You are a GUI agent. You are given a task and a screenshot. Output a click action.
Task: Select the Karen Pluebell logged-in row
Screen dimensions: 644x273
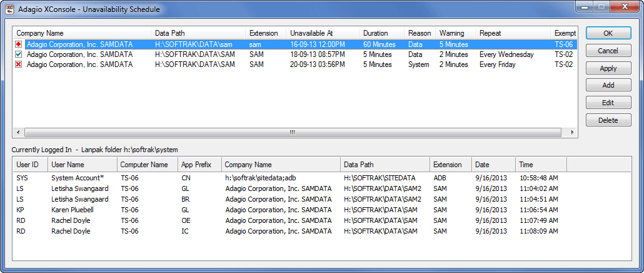(71, 210)
